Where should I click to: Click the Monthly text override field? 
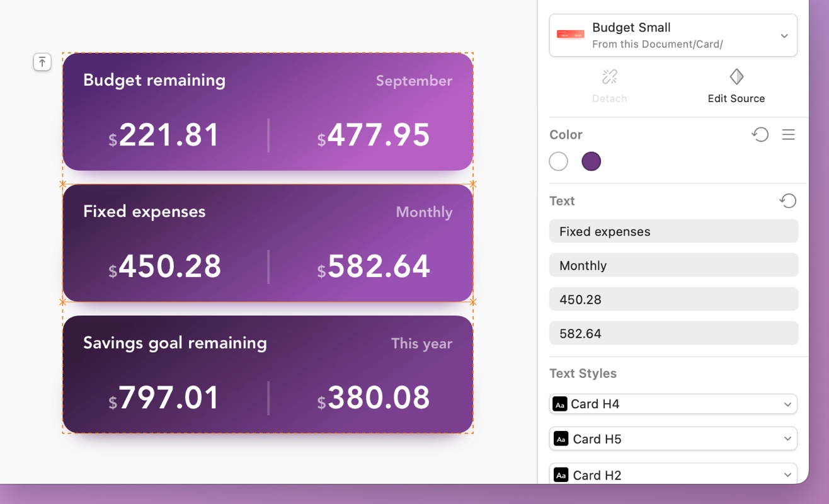673,265
